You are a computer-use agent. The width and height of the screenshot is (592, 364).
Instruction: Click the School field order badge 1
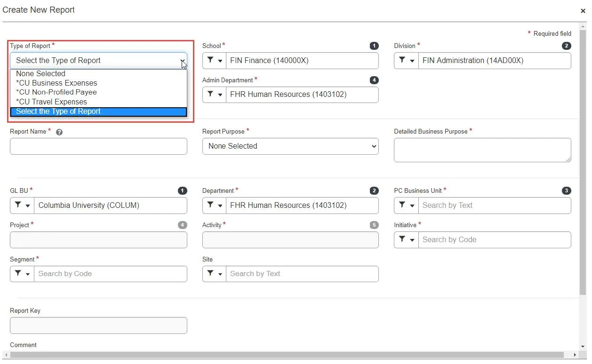[x=374, y=46]
